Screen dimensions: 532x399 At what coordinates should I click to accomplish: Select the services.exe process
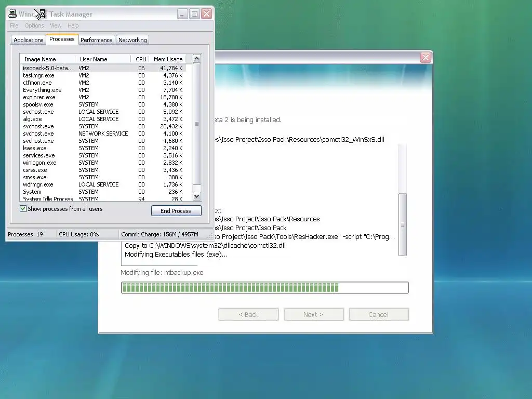click(103, 155)
